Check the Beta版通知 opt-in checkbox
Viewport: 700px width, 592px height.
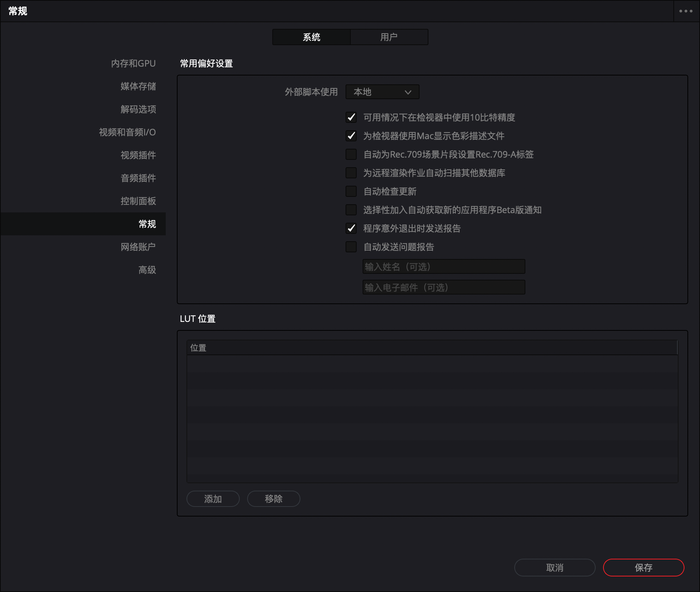click(351, 210)
